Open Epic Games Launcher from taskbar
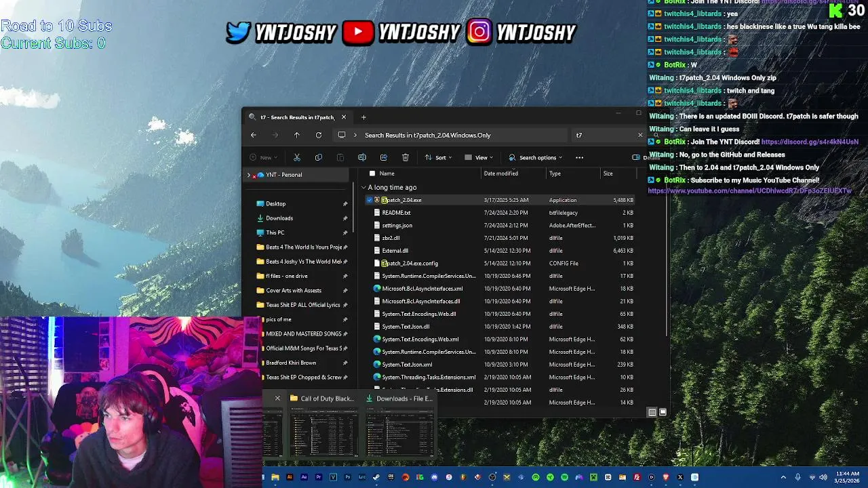Screen dimensions: 868x488 pyautogui.click(x=391, y=477)
